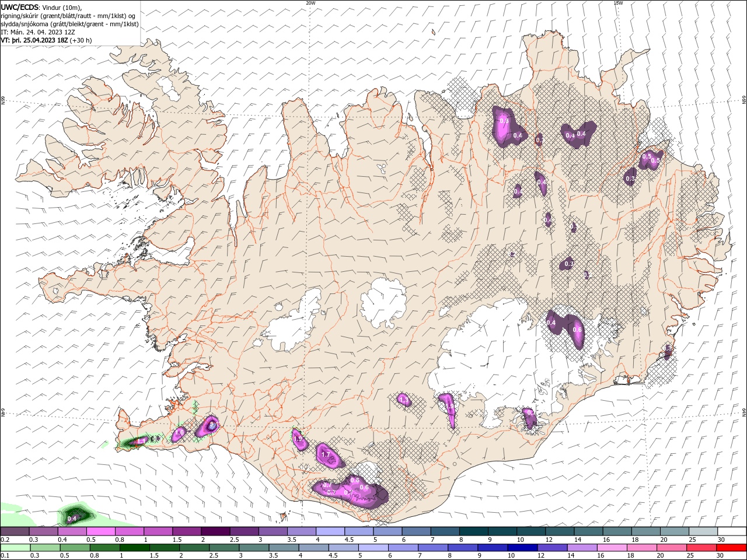Screen dimensions: 747x560
Task: Click the narrow pink snow streak west of Vatnajökull glacier
Action: click(448, 410)
